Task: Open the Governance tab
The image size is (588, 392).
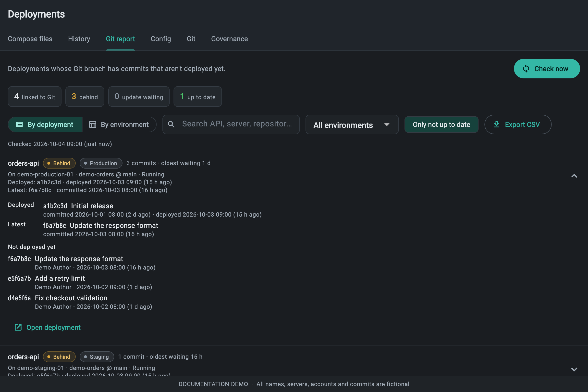Action: 230,39
